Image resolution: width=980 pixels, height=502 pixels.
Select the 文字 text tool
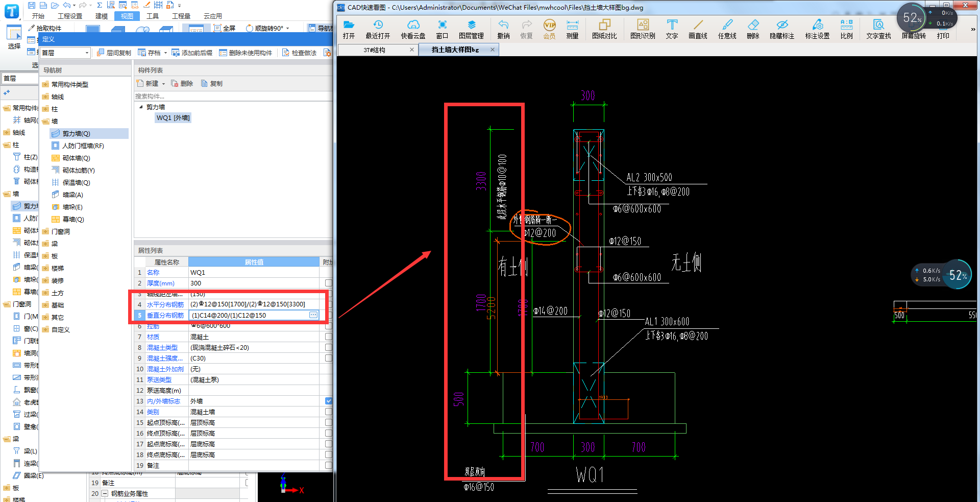coord(672,29)
